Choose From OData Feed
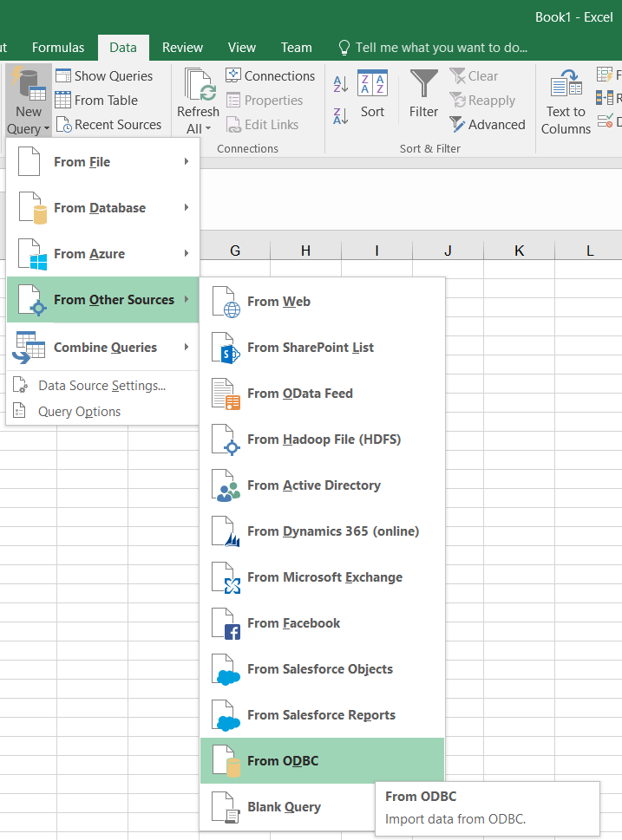This screenshot has width=622, height=840. (322, 394)
